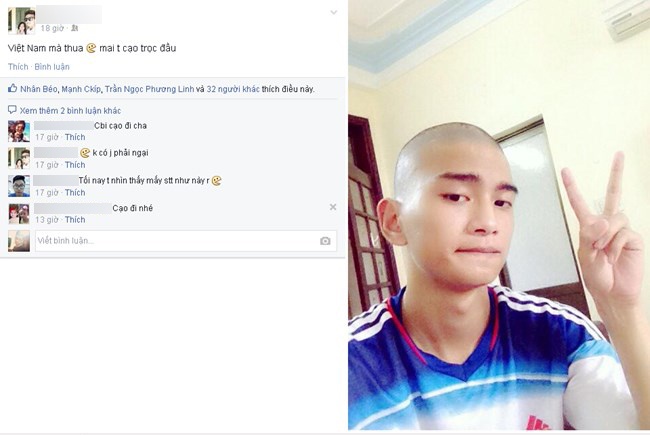Expand 'Xem thêm 2 bình luận khác'
Screen dimensions: 650x435
(x=70, y=111)
